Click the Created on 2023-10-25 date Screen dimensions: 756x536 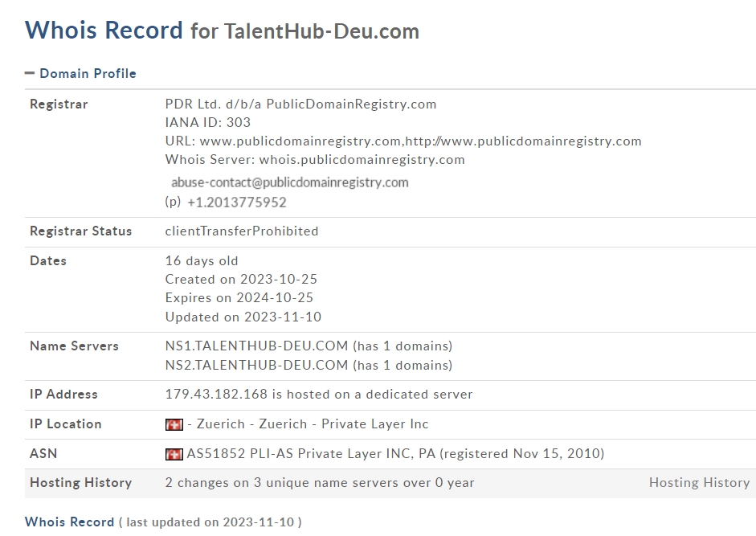241,280
